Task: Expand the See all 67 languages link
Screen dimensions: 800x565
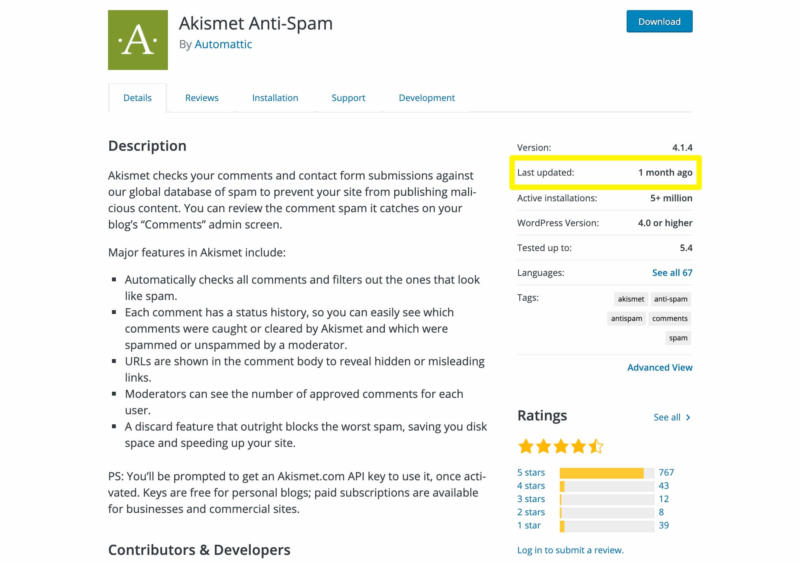Action: click(672, 273)
